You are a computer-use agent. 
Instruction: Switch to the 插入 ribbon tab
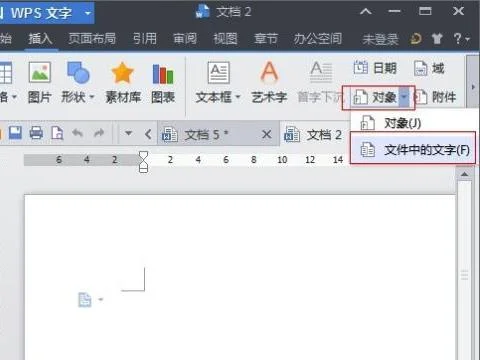pos(40,39)
